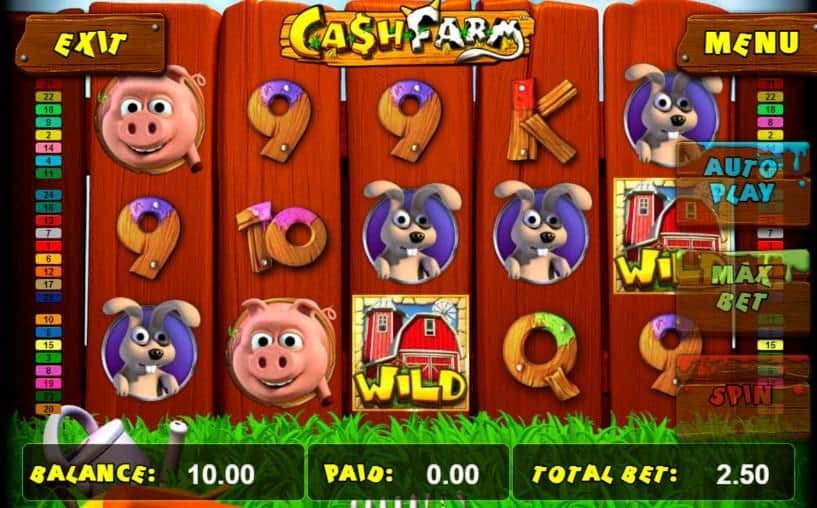Image resolution: width=817 pixels, height=508 pixels.
Task: Click the Balance display panel
Action: point(164,473)
